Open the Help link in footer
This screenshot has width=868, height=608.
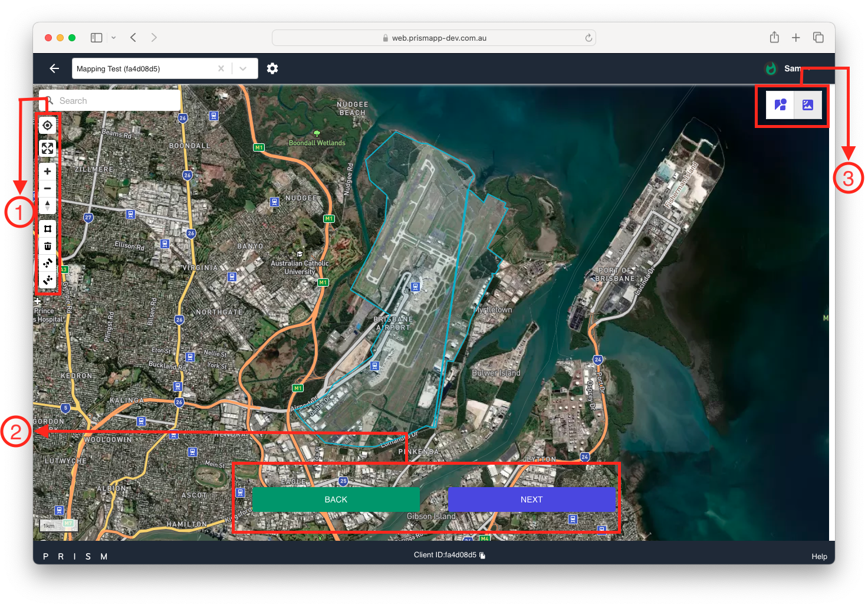(x=819, y=556)
